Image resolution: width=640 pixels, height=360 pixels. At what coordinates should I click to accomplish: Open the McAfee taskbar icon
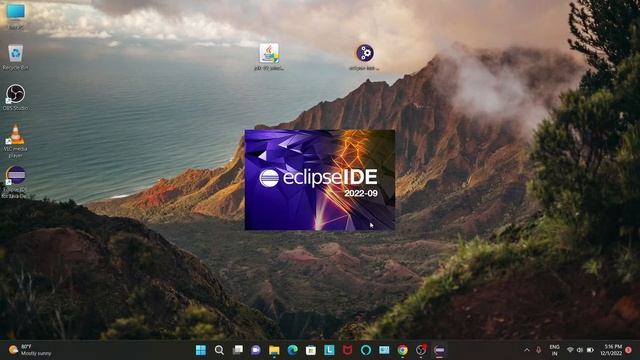(347, 350)
